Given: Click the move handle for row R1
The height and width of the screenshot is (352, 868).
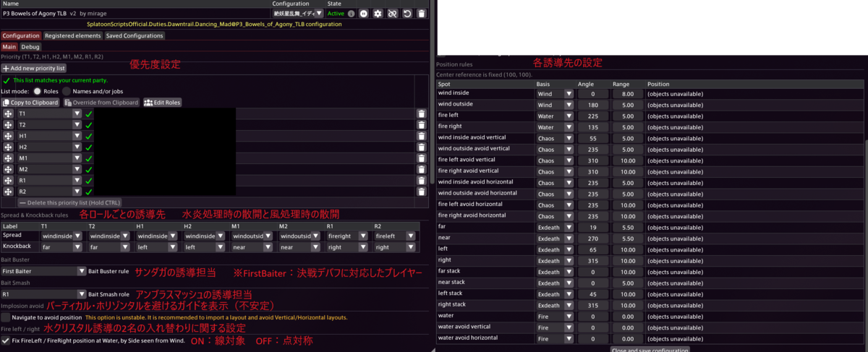Looking at the screenshot, I should pyautogui.click(x=9, y=181).
